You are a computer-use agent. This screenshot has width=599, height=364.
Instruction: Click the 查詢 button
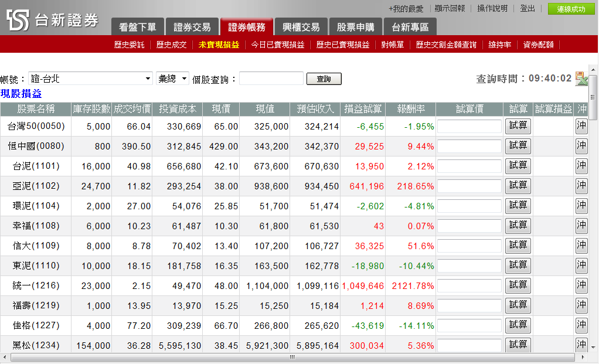coord(324,79)
